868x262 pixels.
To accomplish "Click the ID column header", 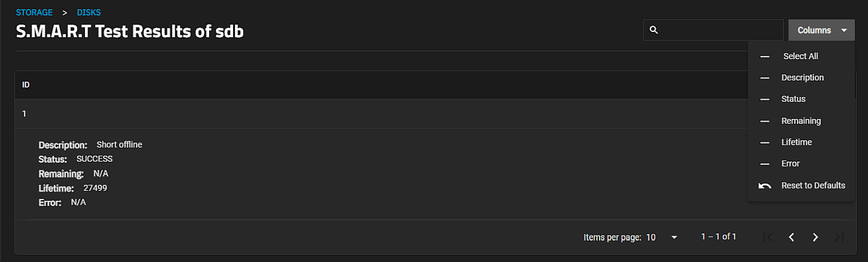I will tap(26, 85).
